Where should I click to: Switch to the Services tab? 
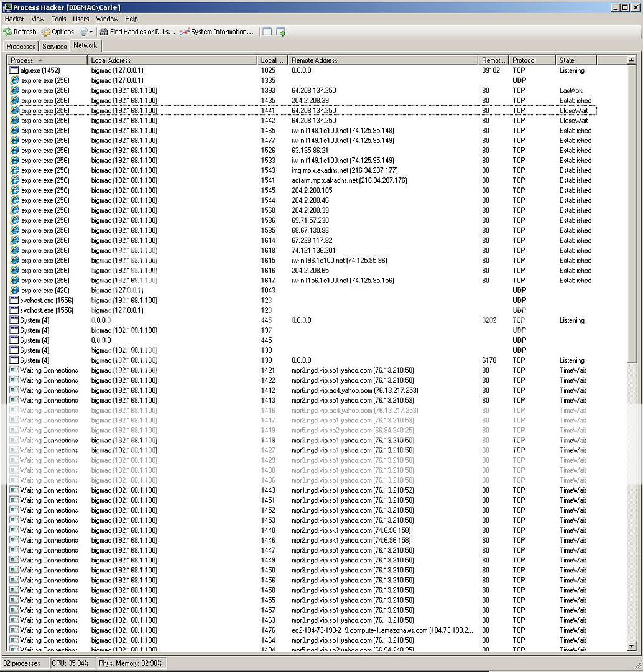pos(54,46)
